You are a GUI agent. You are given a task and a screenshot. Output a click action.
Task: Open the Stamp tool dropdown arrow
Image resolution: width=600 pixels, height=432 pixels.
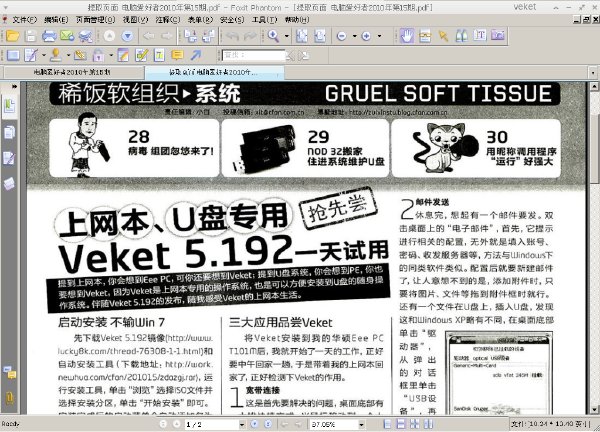coord(68,55)
